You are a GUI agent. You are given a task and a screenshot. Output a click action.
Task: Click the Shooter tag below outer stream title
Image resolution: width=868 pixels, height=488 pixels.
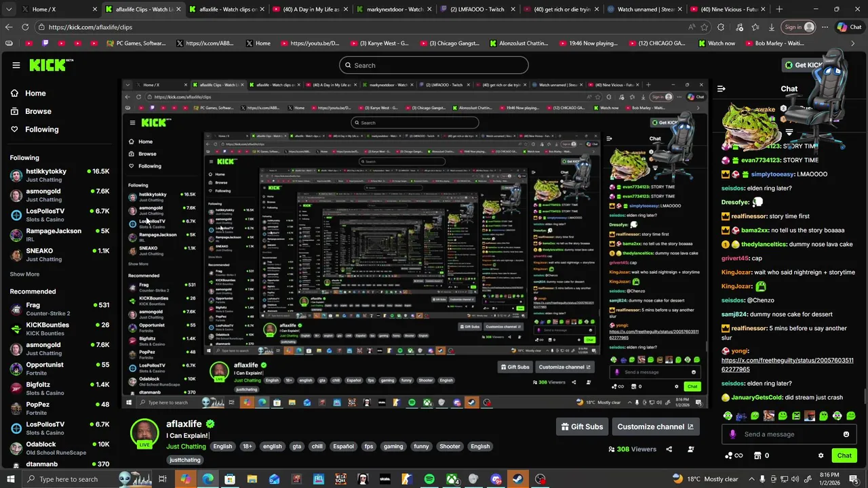pos(450,447)
